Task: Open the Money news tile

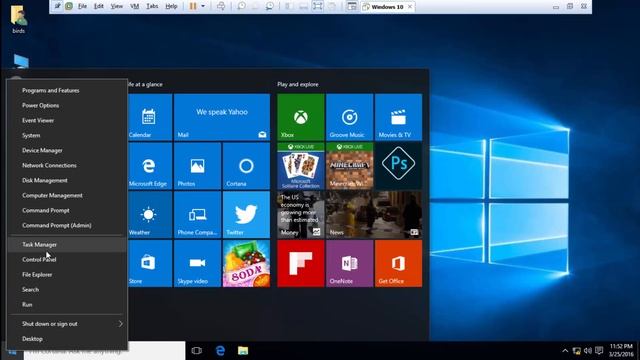Action: [301, 215]
